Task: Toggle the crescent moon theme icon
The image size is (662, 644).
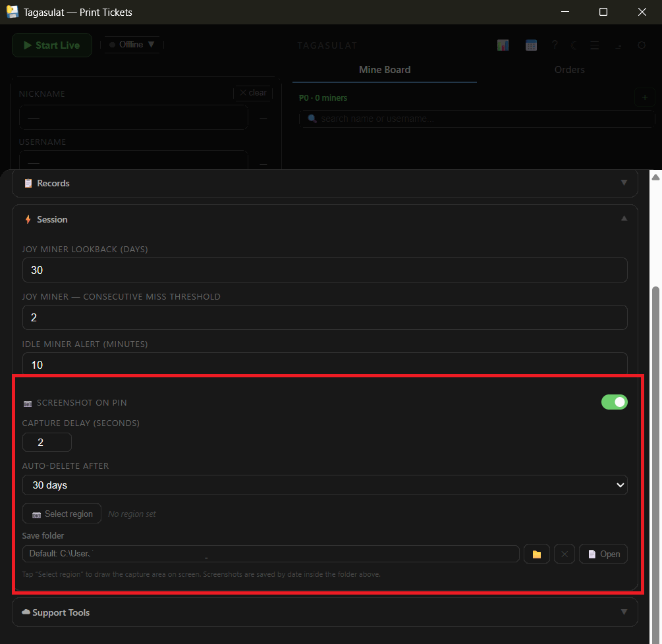Action: pos(574,45)
